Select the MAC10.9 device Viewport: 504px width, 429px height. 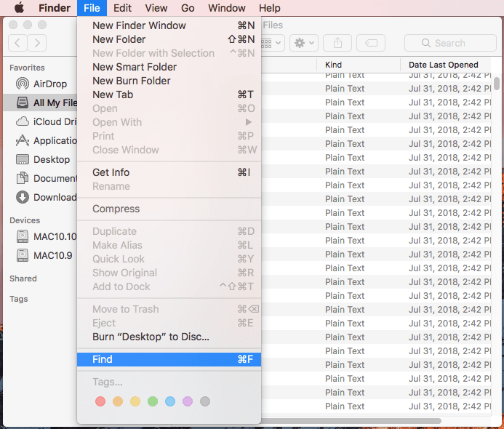coord(41,255)
